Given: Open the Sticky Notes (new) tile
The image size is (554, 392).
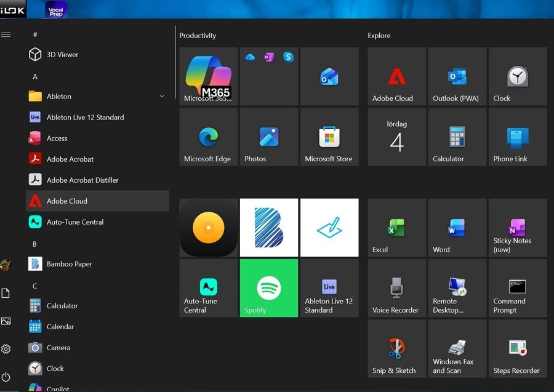Looking at the screenshot, I should 518,228.
